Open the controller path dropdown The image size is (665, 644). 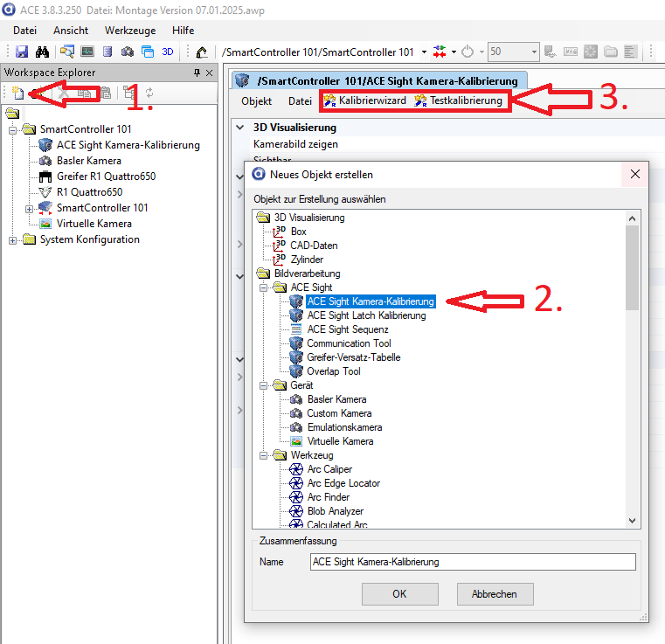(424, 52)
